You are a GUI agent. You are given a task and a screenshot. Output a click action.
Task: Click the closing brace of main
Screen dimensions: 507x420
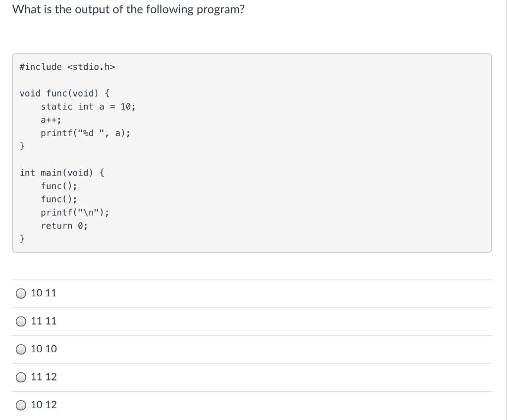(22, 239)
